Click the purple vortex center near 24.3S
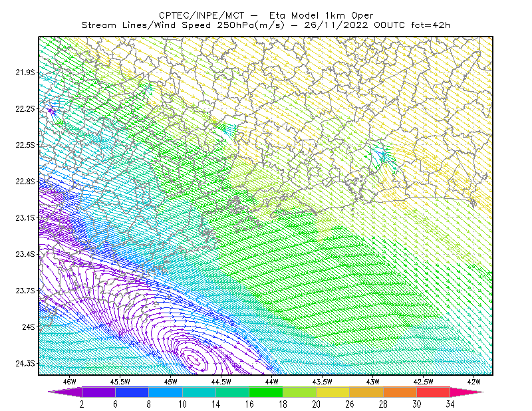Screen dimensions: 532x411 pyautogui.click(x=194, y=360)
